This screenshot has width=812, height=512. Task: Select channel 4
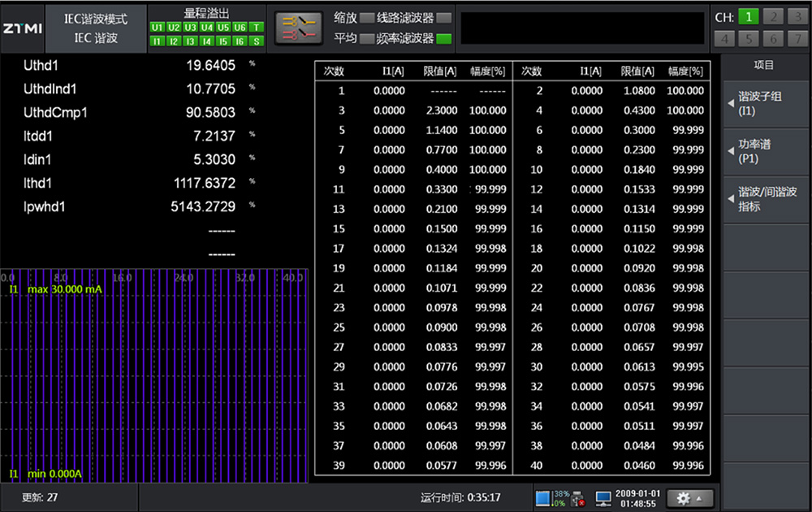click(724, 39)
